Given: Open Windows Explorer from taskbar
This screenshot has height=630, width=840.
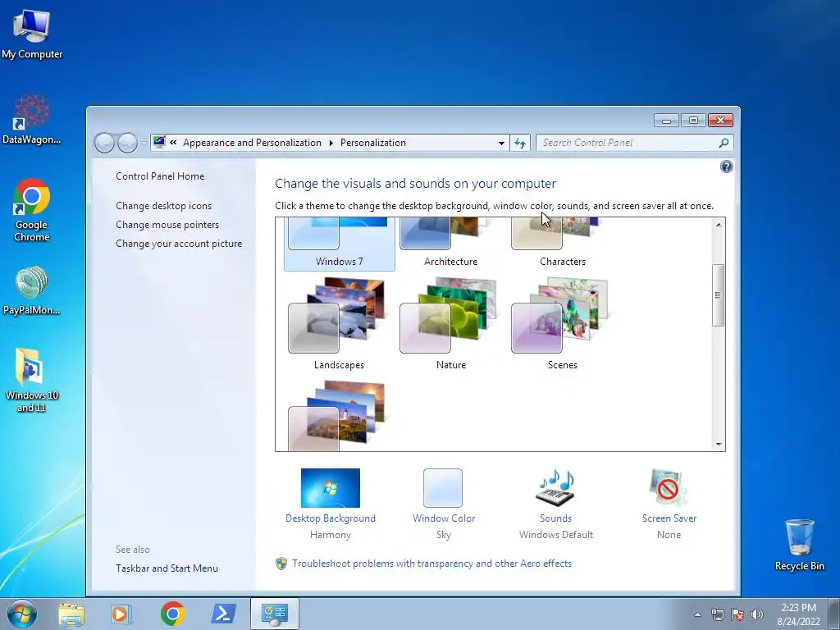Looking at the screenshot, I should click(71, 614).
